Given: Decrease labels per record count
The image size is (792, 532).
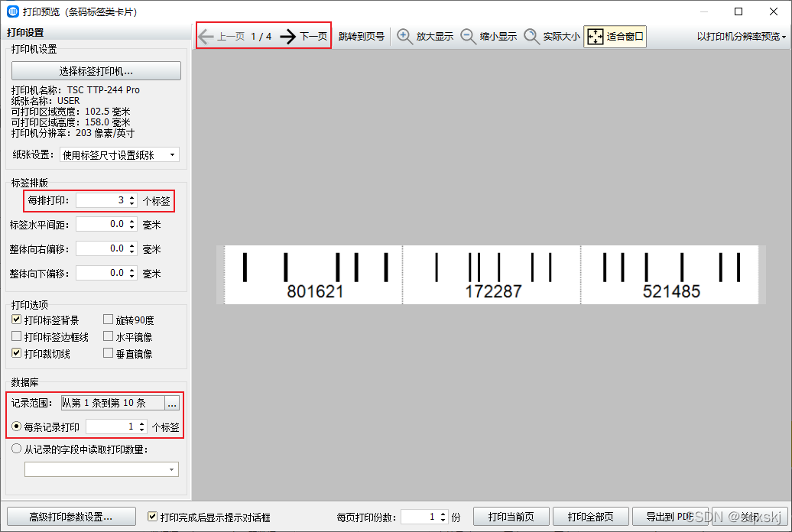Looking at the screenshot, I should point(142,430).
